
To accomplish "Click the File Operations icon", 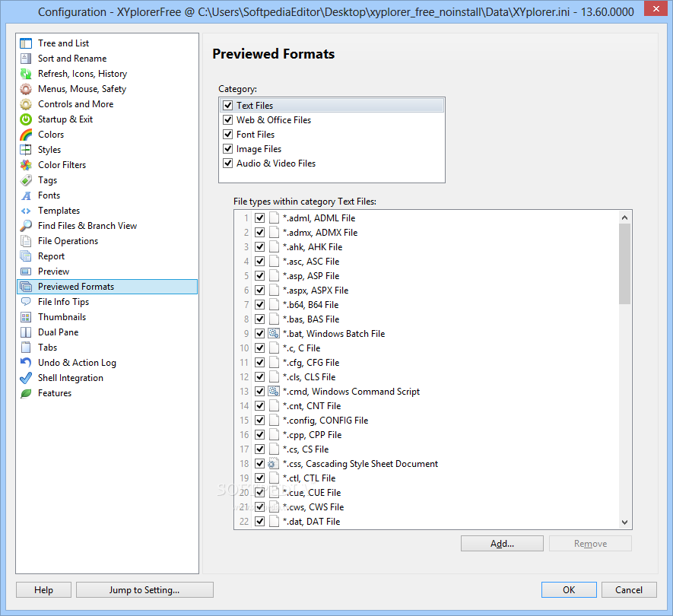I will pyautogui.click(x=26, y=241).
